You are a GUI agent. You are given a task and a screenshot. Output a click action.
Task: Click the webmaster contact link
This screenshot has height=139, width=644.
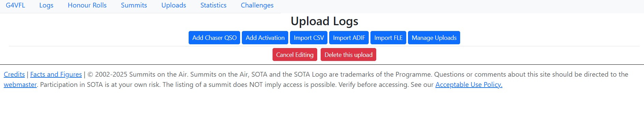[x=20, y=84]
